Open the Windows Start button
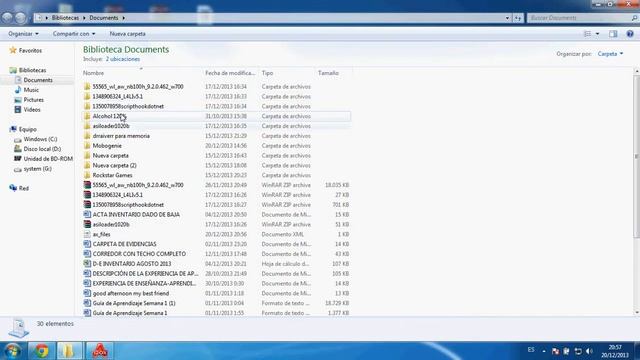This screenshot has height=360, width=640. [12, 351]
